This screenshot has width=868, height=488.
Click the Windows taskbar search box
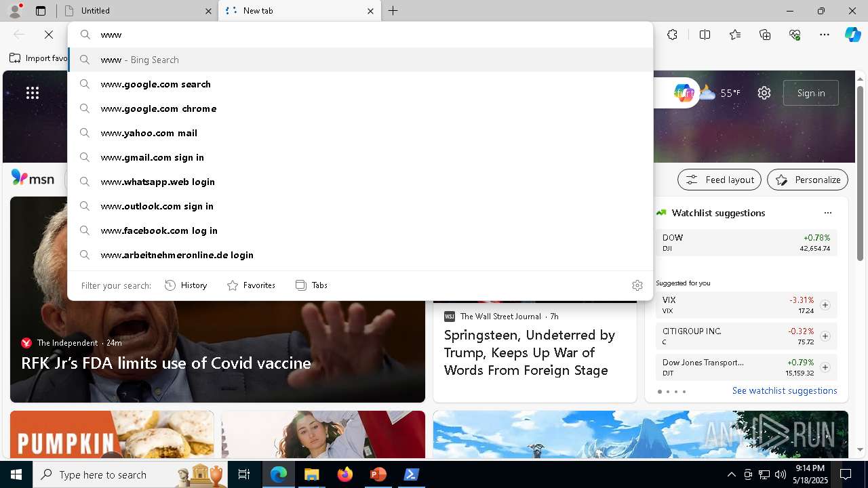click(129, 474)
